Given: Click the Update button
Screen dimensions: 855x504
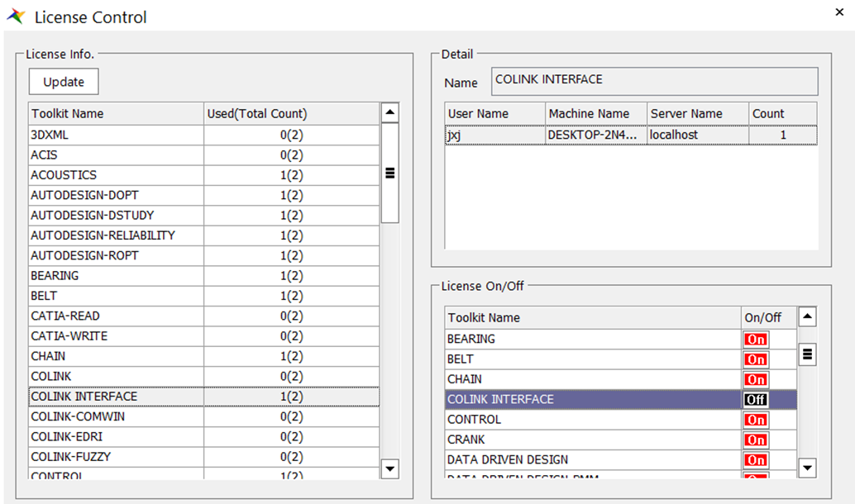Looking at the screenshot, I should pos(64,82).
